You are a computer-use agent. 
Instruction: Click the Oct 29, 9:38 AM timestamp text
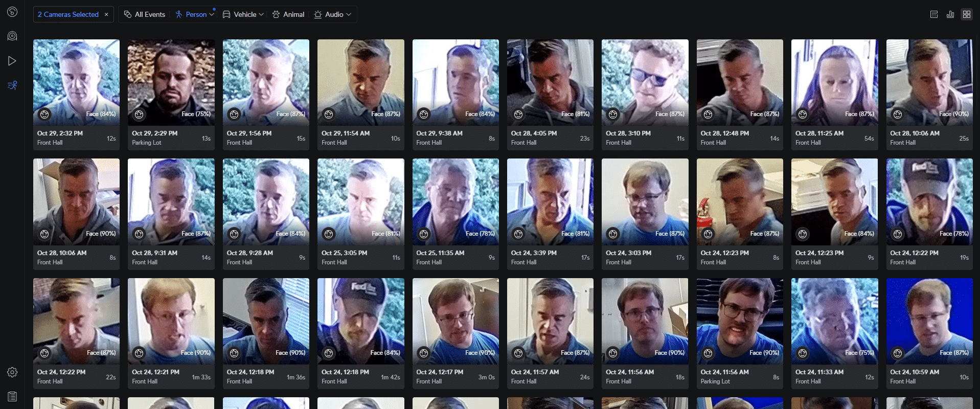439,133
